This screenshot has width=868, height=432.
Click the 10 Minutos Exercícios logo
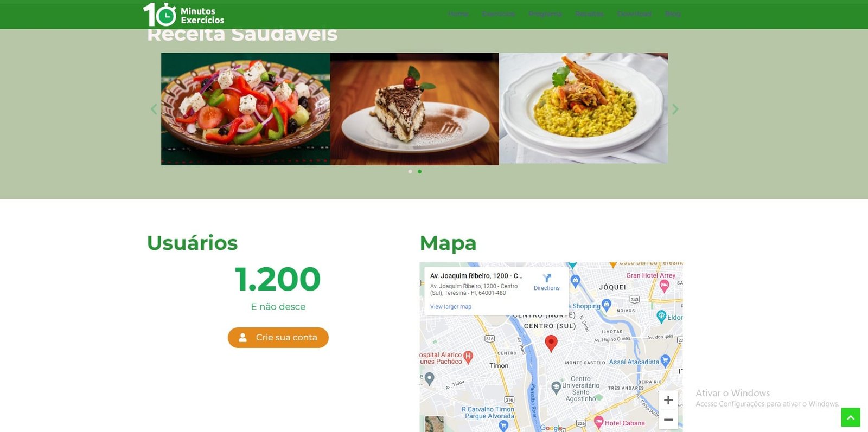183,15
